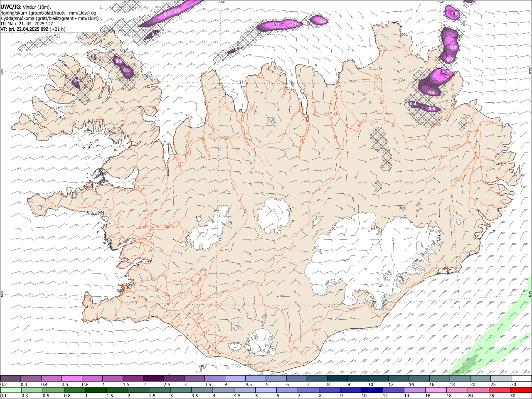
Task: Pick the light green 0.3 rain legend swatch
Action: pos(32,390)
